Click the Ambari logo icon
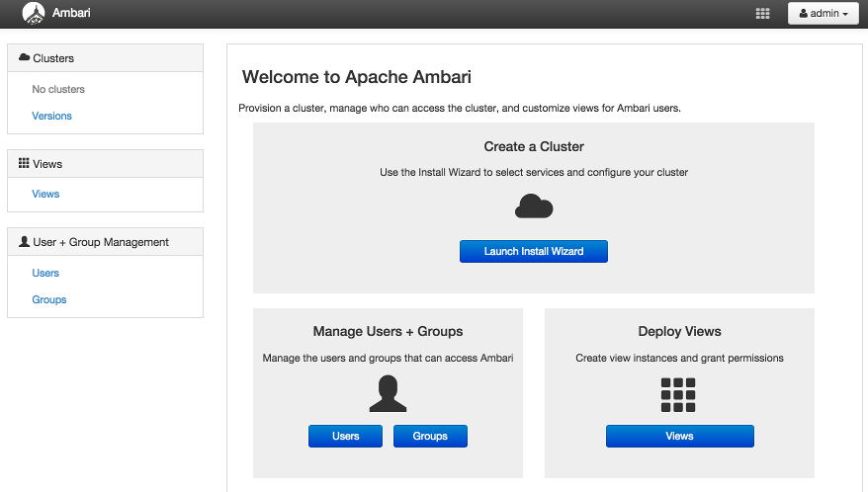The image size is (868, 492). [34, 14]
